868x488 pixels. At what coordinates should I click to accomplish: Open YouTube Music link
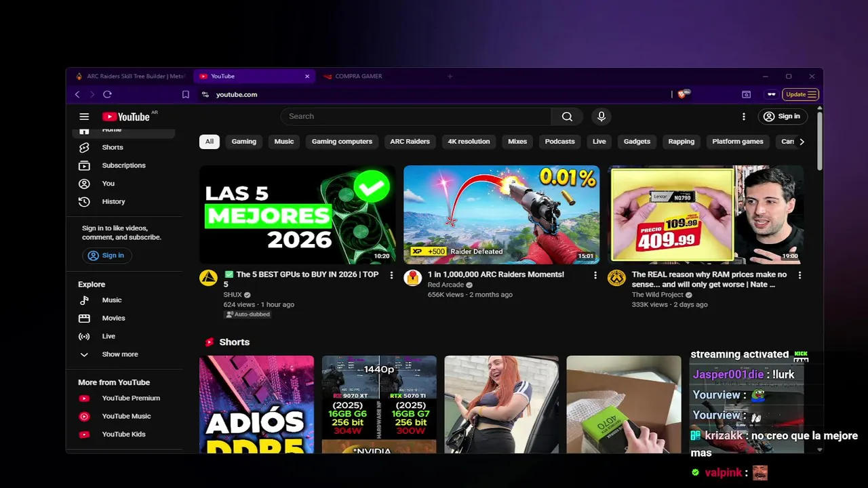[123, 416]
